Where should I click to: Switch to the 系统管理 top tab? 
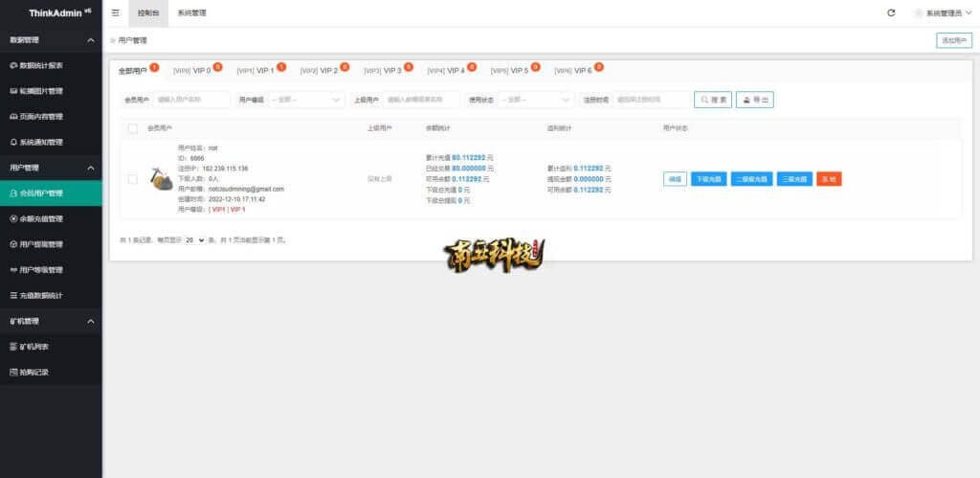click(191, 13)
